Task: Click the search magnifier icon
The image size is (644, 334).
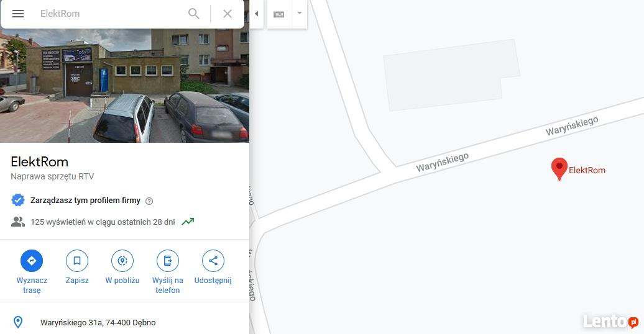Action: point(194,14)
